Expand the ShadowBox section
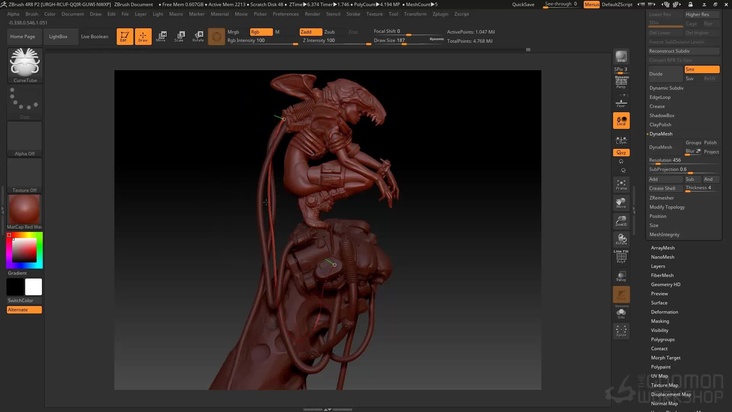732x412 pixels. click(x=662, y=115)
